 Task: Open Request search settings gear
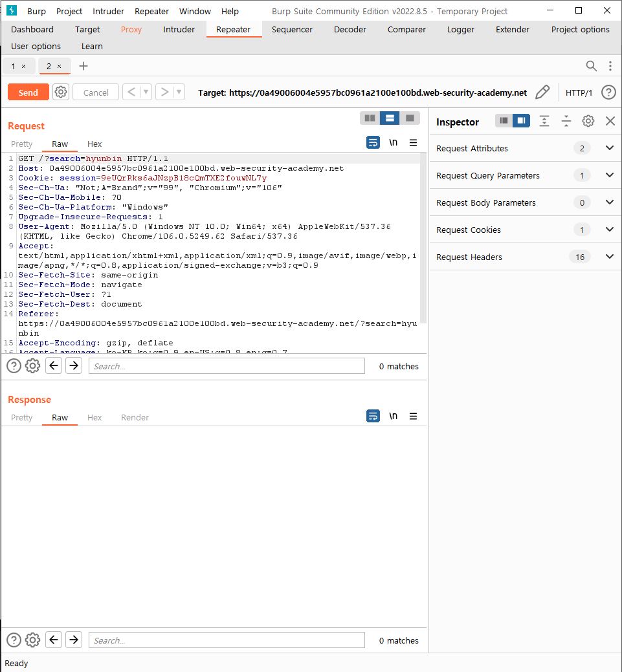(x=32, y=366)
